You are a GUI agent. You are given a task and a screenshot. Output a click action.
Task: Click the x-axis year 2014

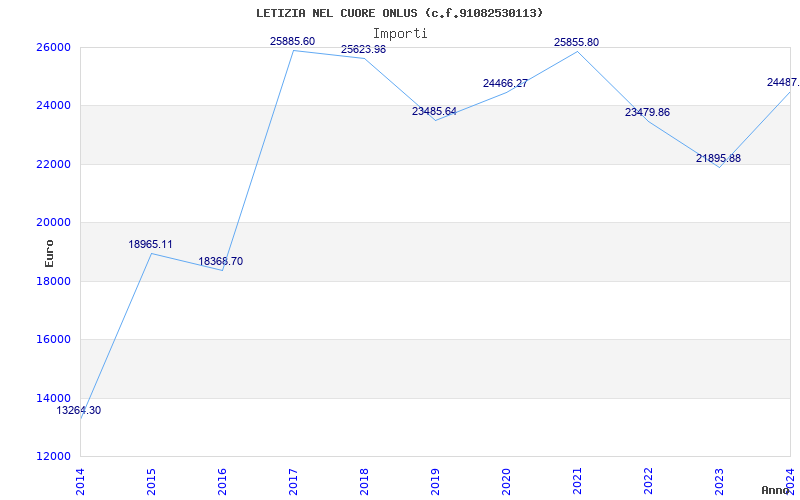(81, 482)
